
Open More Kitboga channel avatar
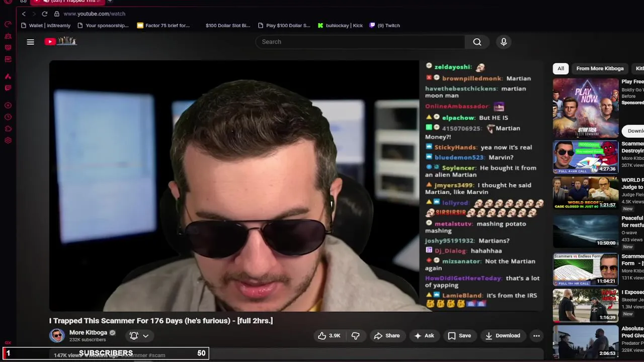point(57,335)
